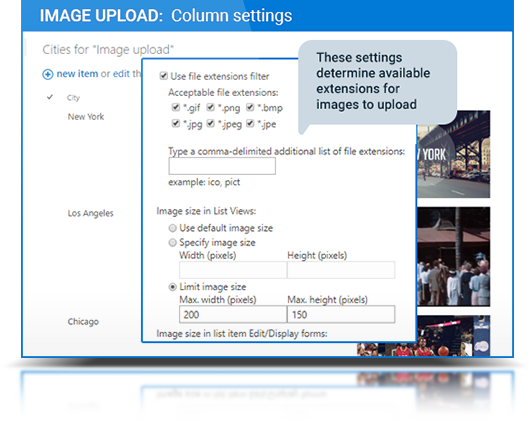Uncheck the *.gif extension checkbox
This screenshot has width=530, height=424.
tap(175, 107)
